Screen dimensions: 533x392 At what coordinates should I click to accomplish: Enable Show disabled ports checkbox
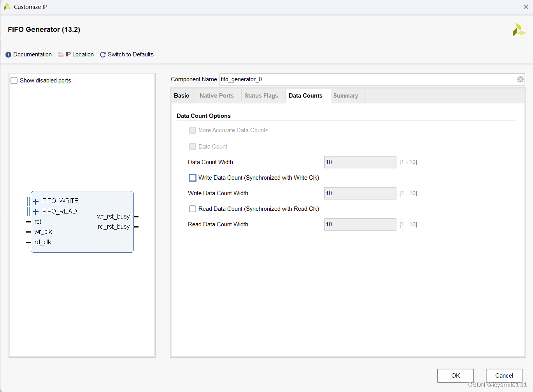tap(14, 80)
